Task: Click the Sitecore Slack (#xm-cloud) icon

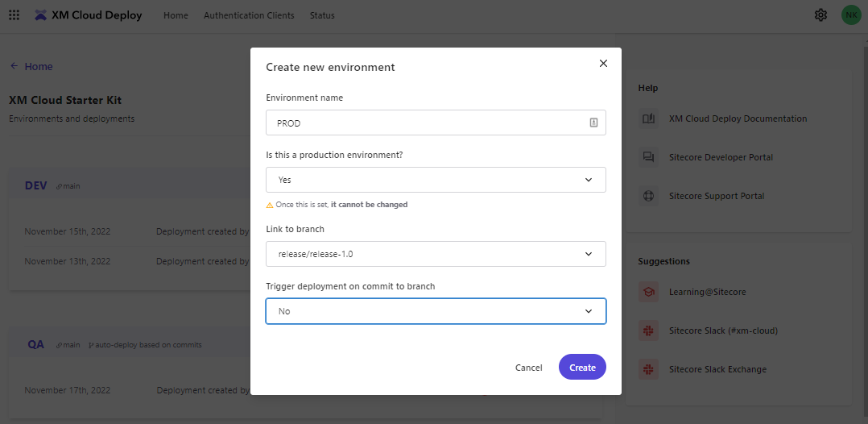Action: (648, 330)
